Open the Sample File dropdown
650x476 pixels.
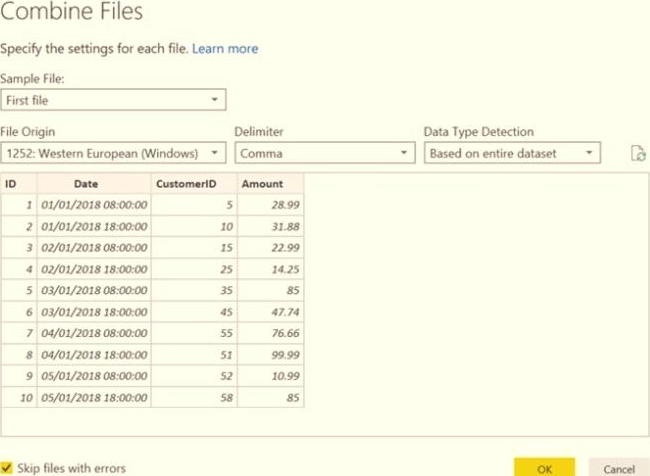[113, 100]
